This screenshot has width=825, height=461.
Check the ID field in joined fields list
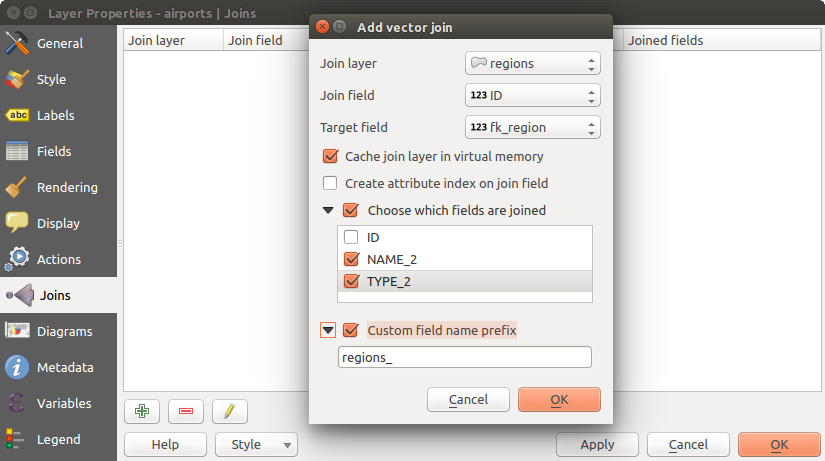click(x=351, y=238)
